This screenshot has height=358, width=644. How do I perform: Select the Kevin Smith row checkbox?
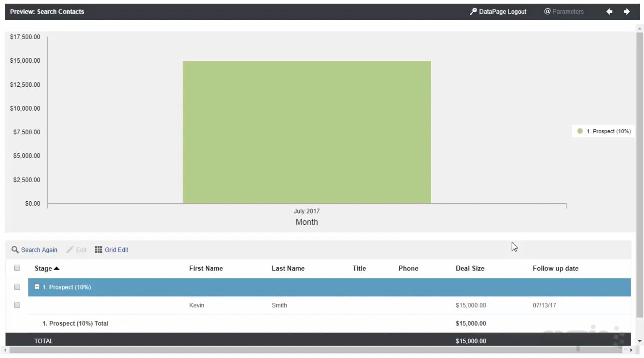coord(17,305)
